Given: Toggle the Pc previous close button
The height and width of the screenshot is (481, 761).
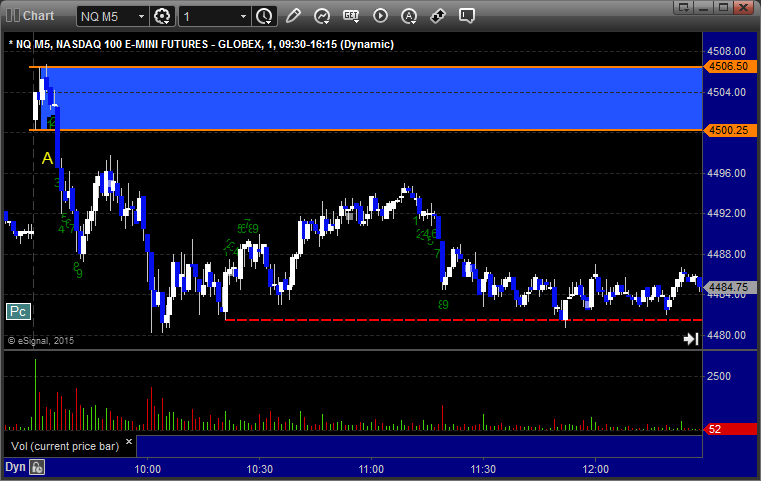Looking at the screenshot, I should coord(18,312).
